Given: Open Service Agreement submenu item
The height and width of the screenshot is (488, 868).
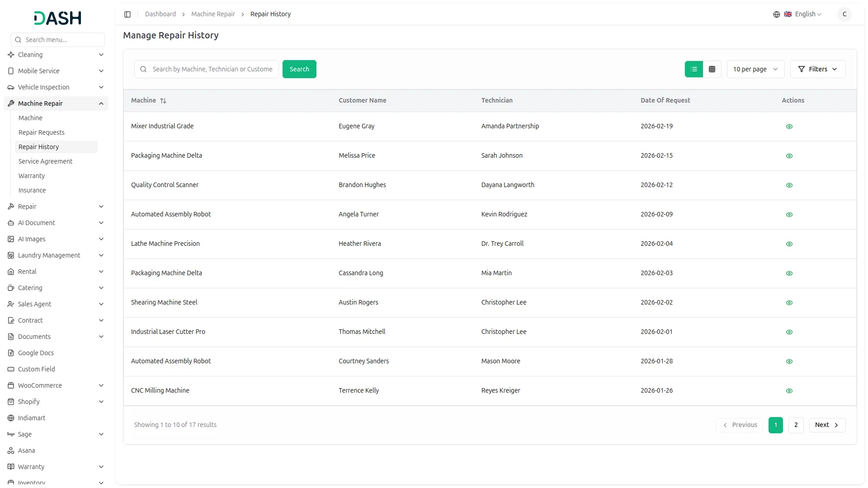Looking at the screenshot, I should click(x=45, y=161).
